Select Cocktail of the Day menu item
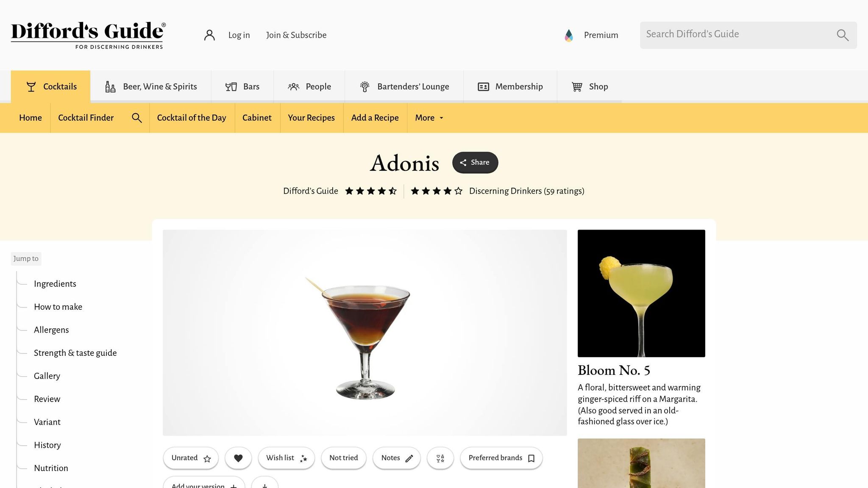 tap(192, 118)
